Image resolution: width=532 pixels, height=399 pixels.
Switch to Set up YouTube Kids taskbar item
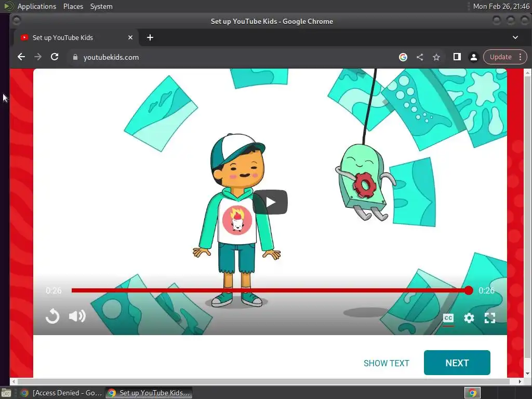click(x=149, y=393)
